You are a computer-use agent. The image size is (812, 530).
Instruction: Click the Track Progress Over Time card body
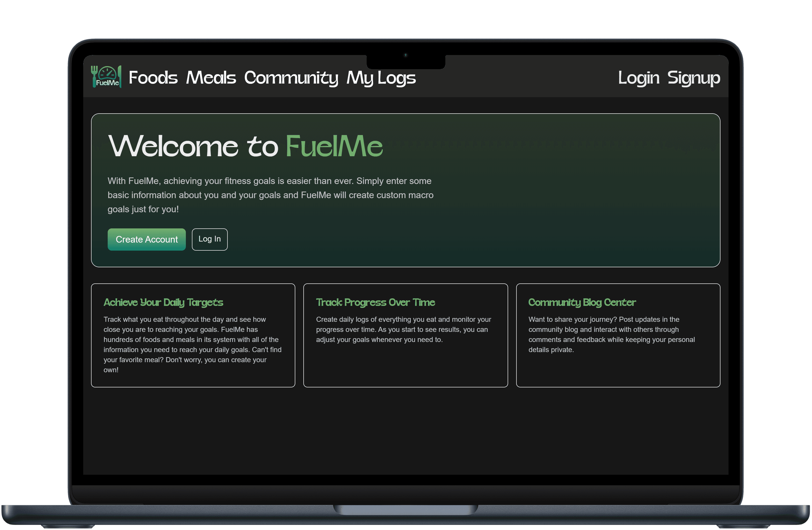[x=404, y=330]
